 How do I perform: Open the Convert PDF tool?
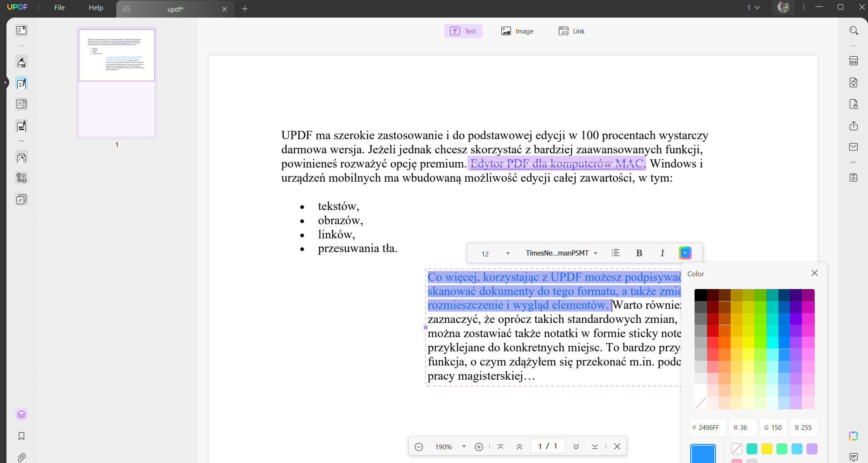click(x=854, y=82)
